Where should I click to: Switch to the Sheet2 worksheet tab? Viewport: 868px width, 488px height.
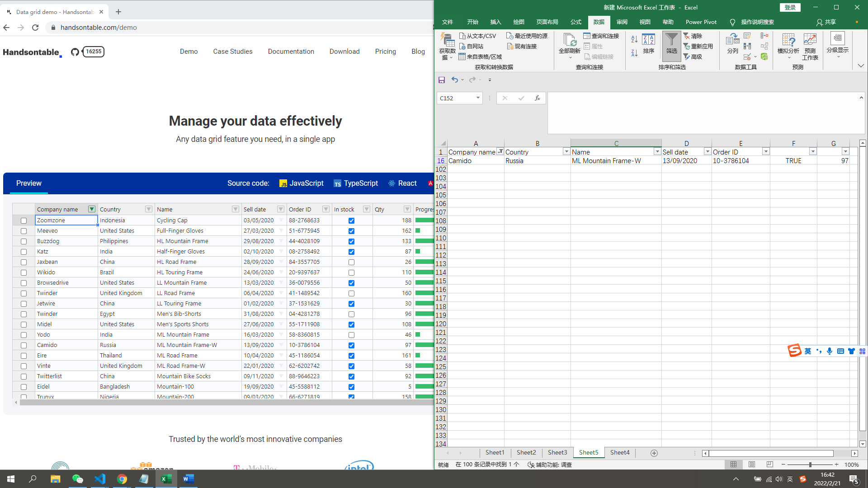coord(526,452)
